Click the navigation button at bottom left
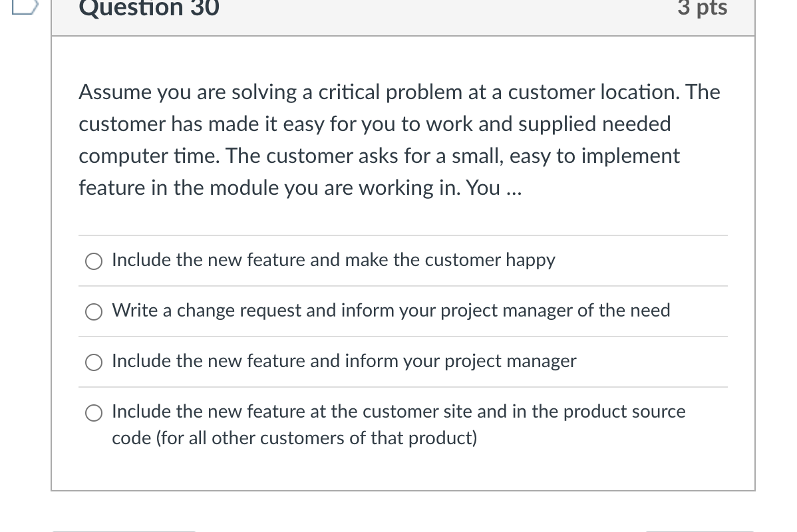 (123, 530)
